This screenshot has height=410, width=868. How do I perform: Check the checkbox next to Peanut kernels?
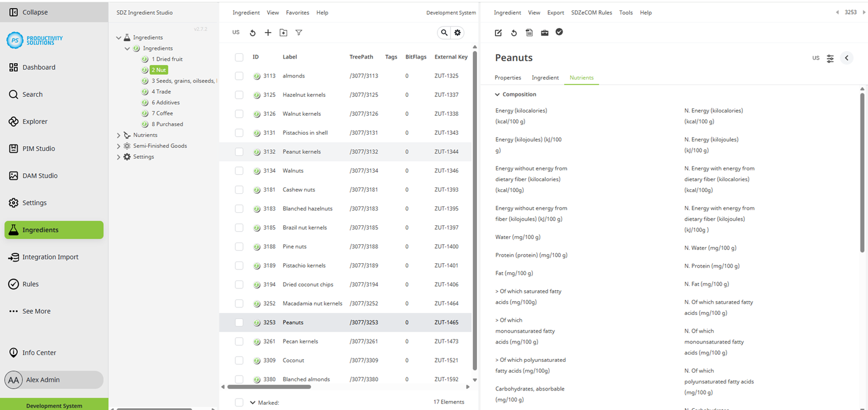[239, 151]
